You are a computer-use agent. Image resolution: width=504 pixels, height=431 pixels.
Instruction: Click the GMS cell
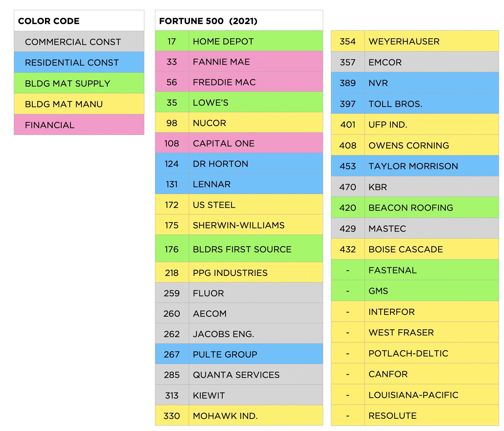(x=432, y=290)
